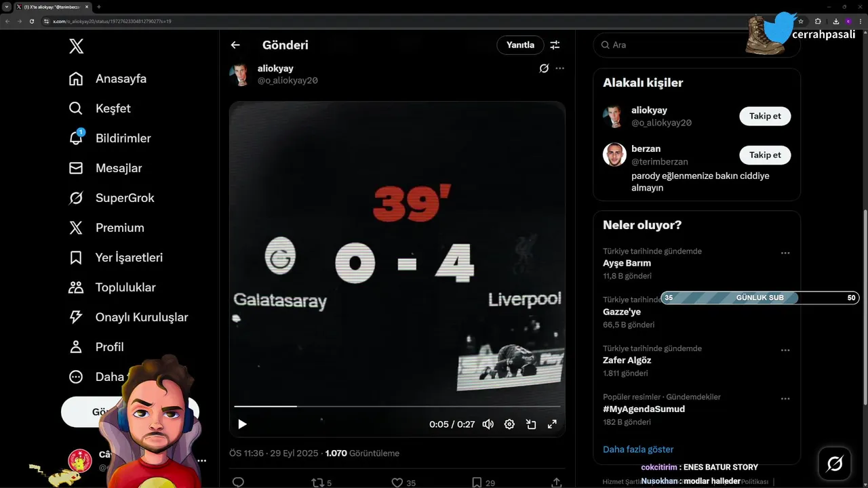The height and width of the screenshot is (488, 868).
Task: Open berzan's profile in Alakalı kişiler
Action: (646, 148)
